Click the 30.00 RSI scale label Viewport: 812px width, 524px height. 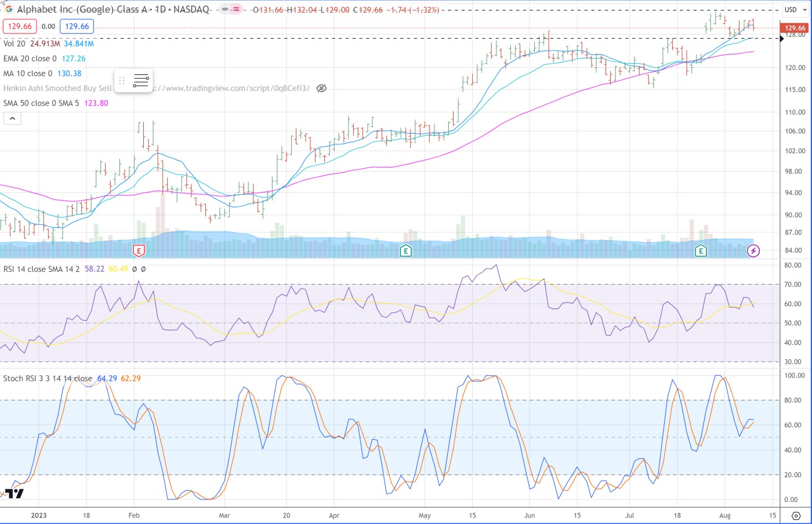click(793, 362)
